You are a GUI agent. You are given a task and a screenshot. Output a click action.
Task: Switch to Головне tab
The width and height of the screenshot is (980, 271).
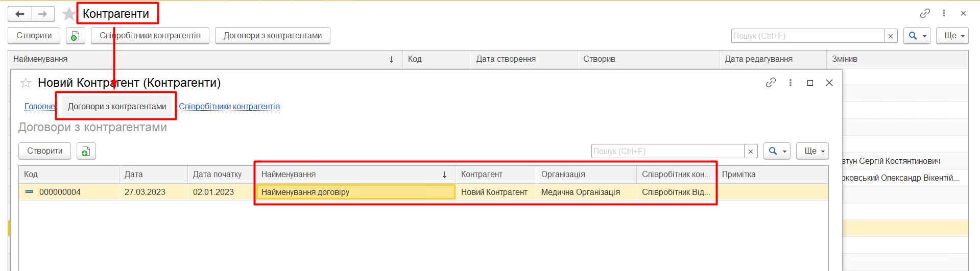(x=39, y=107)
